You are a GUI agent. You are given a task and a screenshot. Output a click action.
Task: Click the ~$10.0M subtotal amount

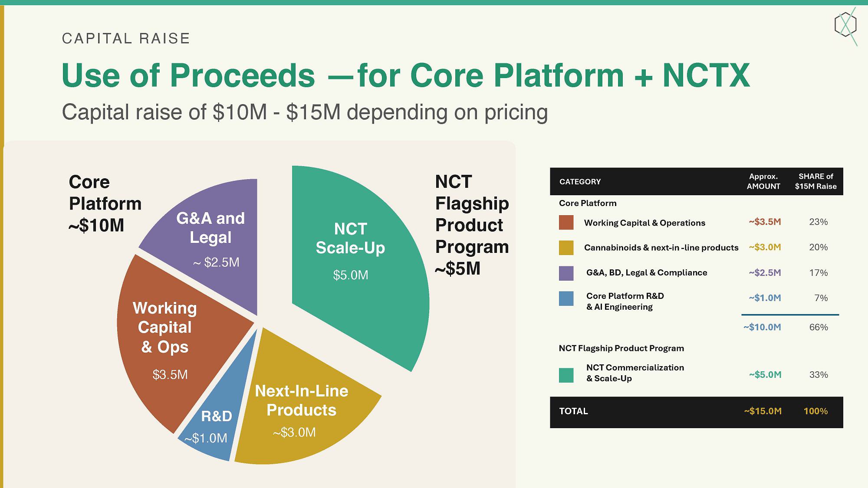(762, 327)
